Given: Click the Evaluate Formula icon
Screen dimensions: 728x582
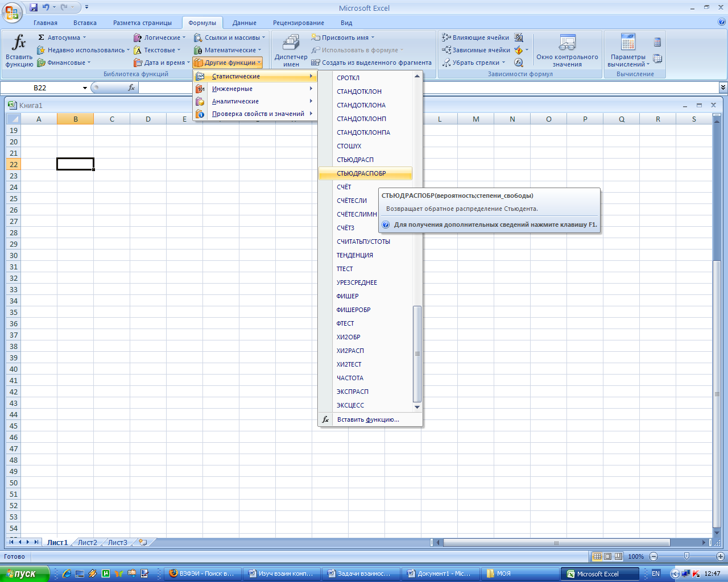Looking at the screenshot, I should coord(519,63).
